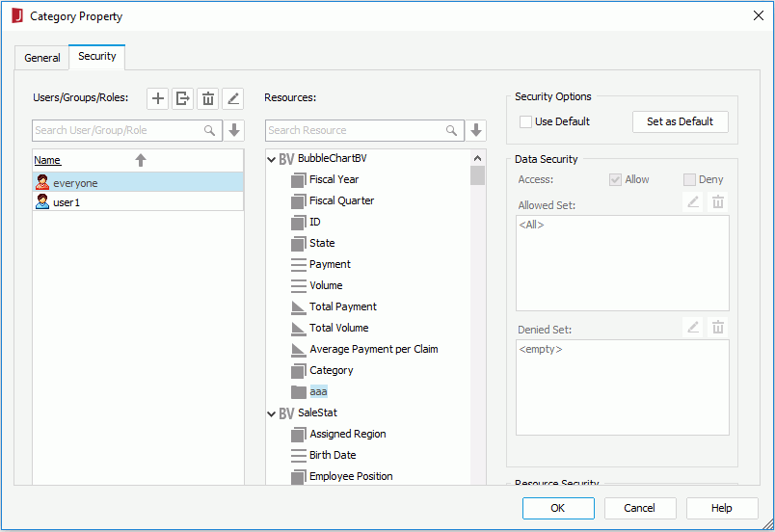Toggle the Allow access checkbox
The image size is (775, 532).
point(615,180)
